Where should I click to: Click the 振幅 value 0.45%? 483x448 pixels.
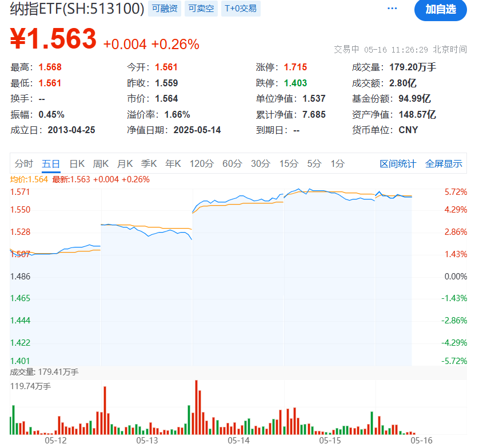pos(51,114)
